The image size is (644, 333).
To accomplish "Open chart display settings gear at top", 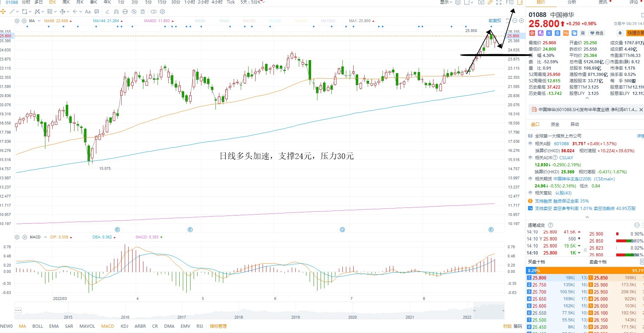I will 458,2.
